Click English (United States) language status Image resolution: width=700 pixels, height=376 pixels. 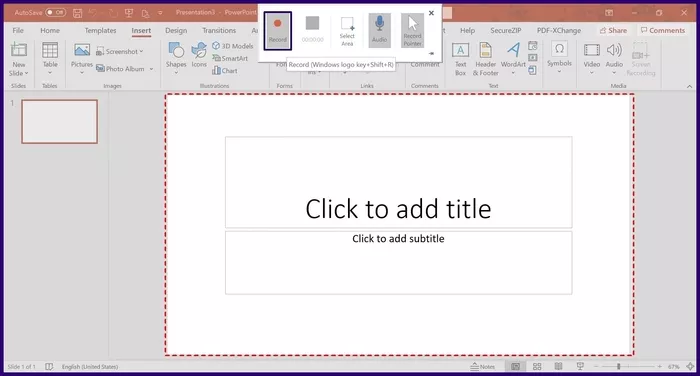(90, 367)
